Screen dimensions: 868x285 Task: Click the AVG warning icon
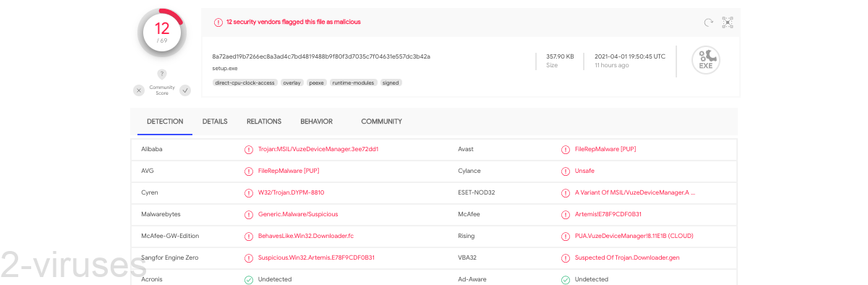249,171
